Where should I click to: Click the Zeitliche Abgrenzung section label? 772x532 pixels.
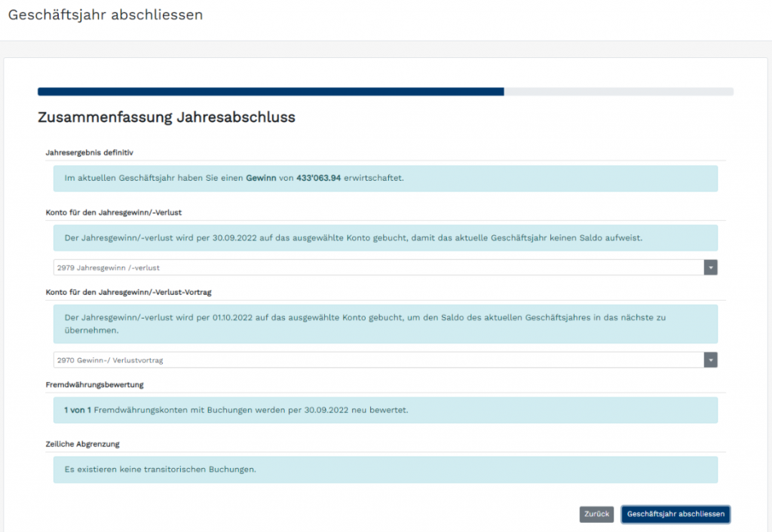[83, 444]
